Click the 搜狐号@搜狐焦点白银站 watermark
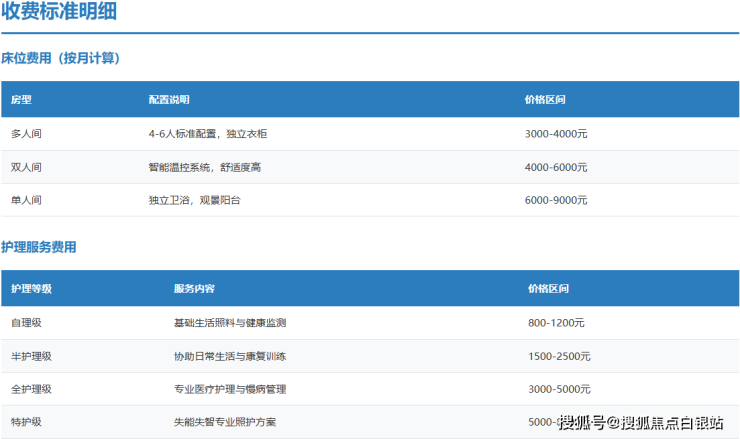The image size is (740, 439). pyautogui.click(x=641, y=423)
